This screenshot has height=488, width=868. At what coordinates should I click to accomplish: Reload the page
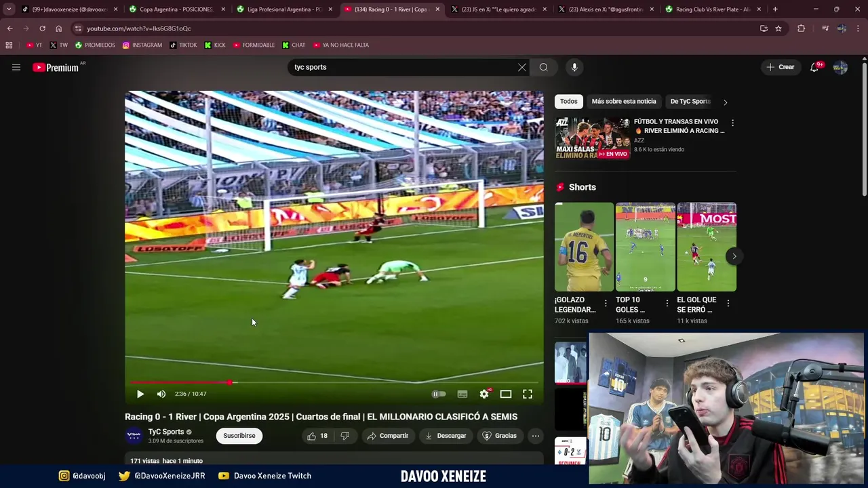[42, 28]
